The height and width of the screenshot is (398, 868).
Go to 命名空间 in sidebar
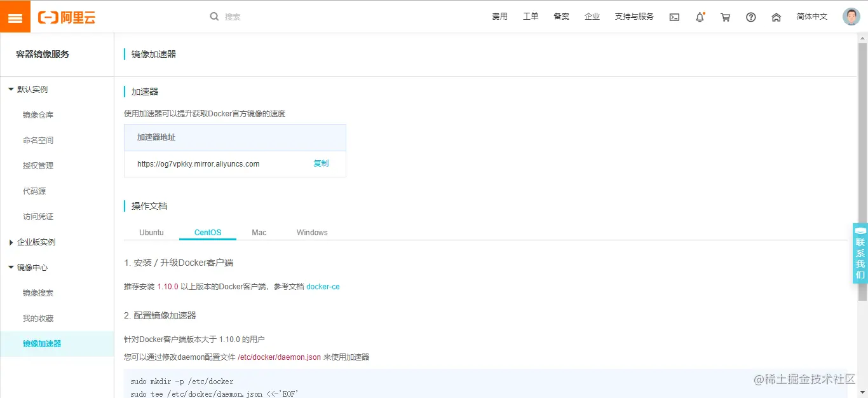coord(38,141)
